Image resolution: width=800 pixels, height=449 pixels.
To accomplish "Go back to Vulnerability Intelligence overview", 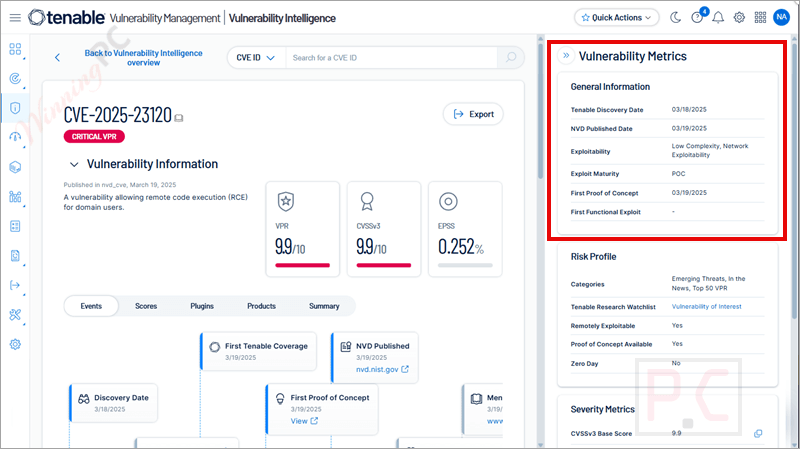I will coord(143,58).
